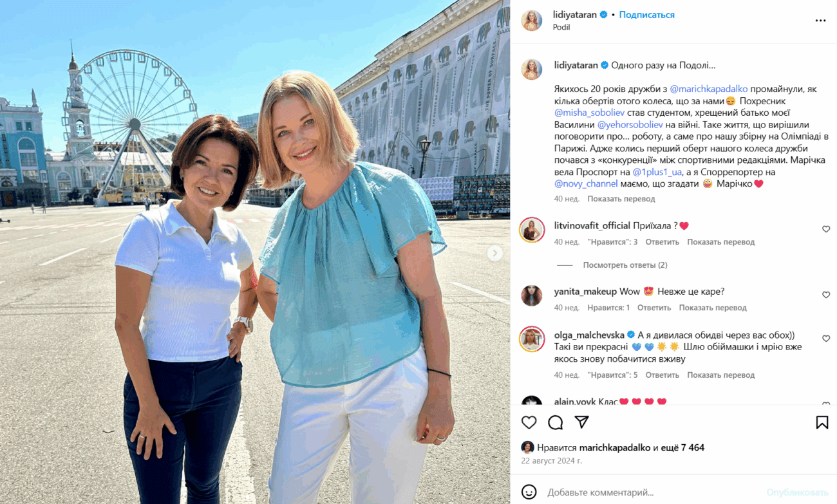The height and width of the screenshot is (504, 837).
Task: Like litvinovafit_official's comment heart
Action: (x=826, y=229)
